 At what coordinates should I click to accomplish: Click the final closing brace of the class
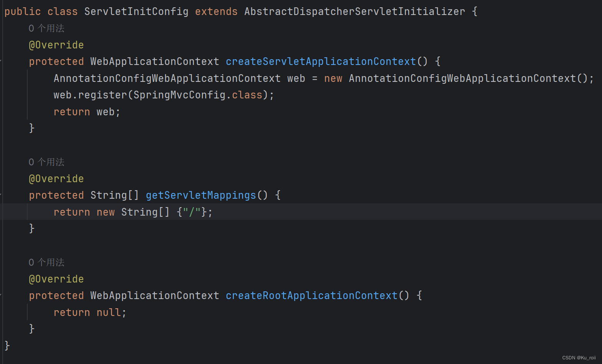coord(7,346)
